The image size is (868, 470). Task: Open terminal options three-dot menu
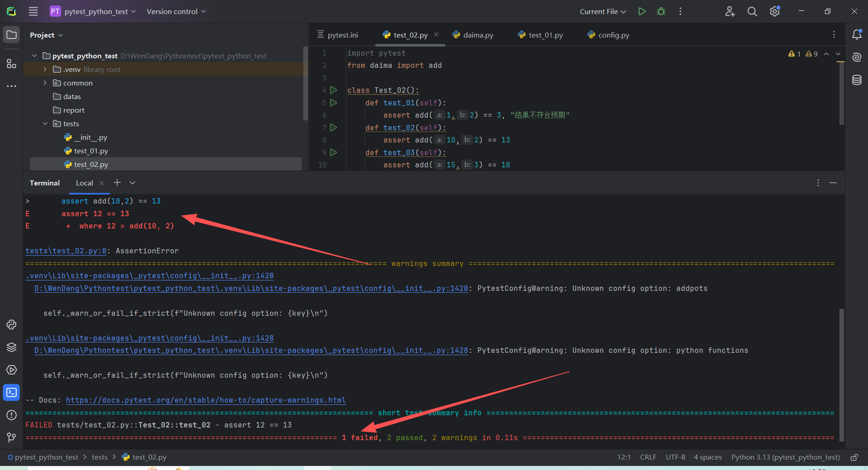818,183
